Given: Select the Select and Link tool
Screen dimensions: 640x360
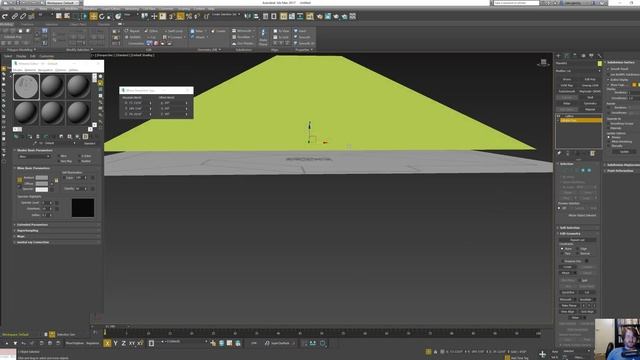Looking at the screenshot, I should (14, 16).
